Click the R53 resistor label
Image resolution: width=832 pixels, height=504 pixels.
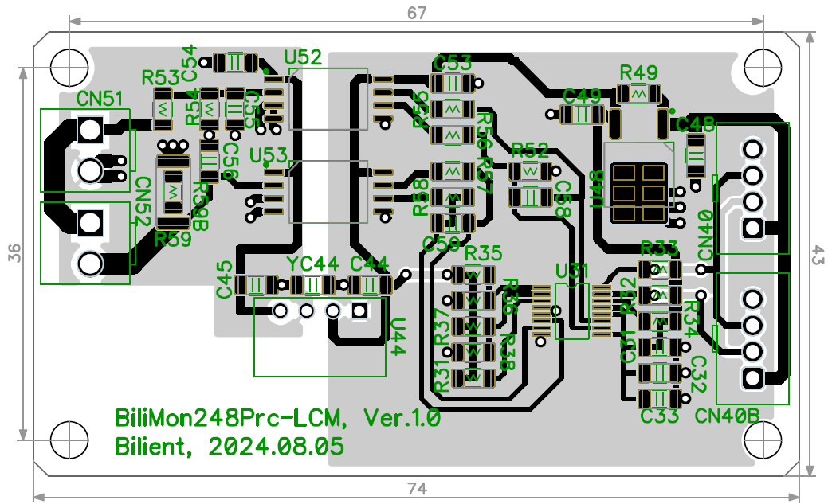click(161, 78)
